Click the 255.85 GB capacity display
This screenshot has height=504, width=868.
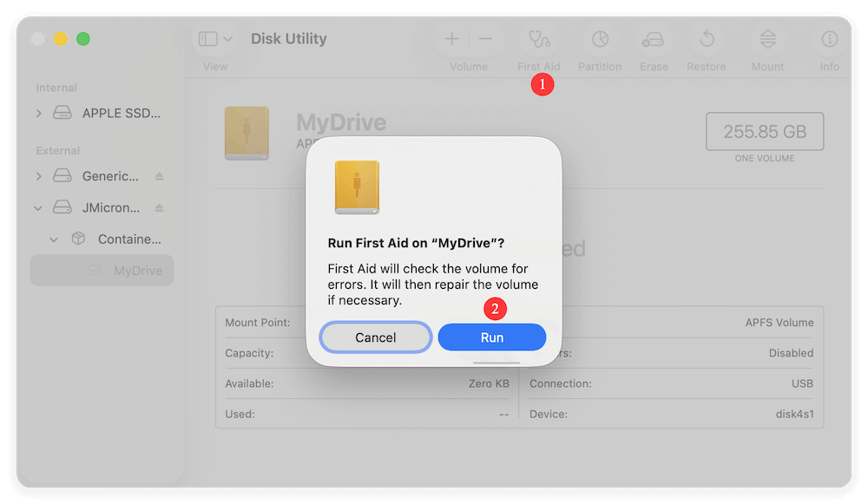764,131
